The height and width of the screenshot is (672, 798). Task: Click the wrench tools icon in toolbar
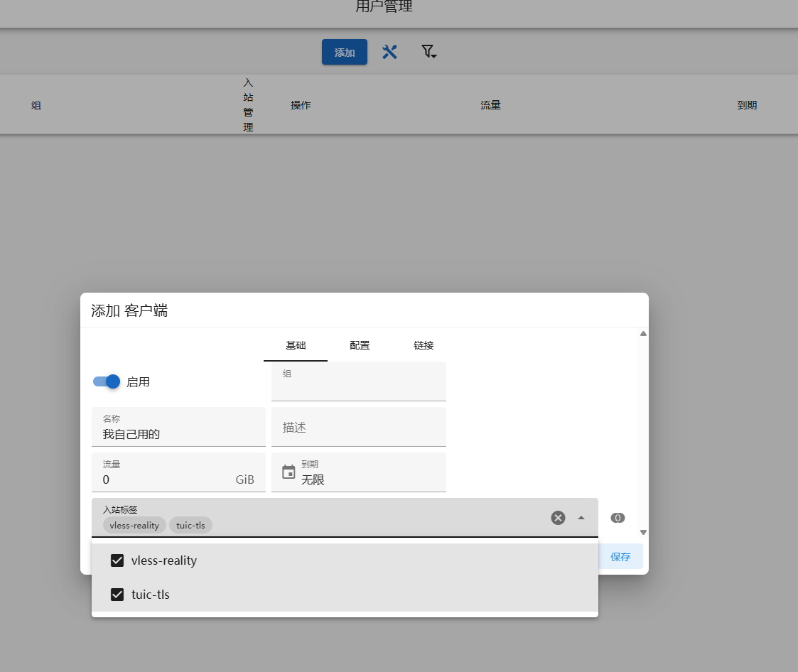point(389,52)
